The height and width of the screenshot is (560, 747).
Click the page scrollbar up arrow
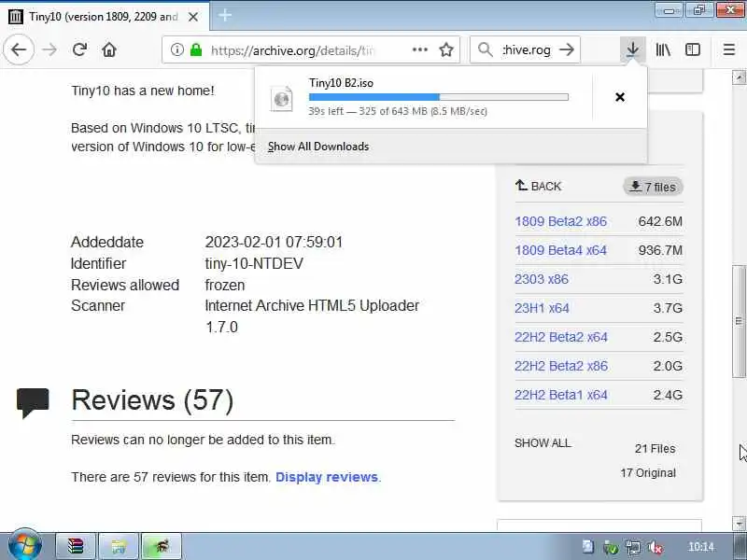pos(739,77)
